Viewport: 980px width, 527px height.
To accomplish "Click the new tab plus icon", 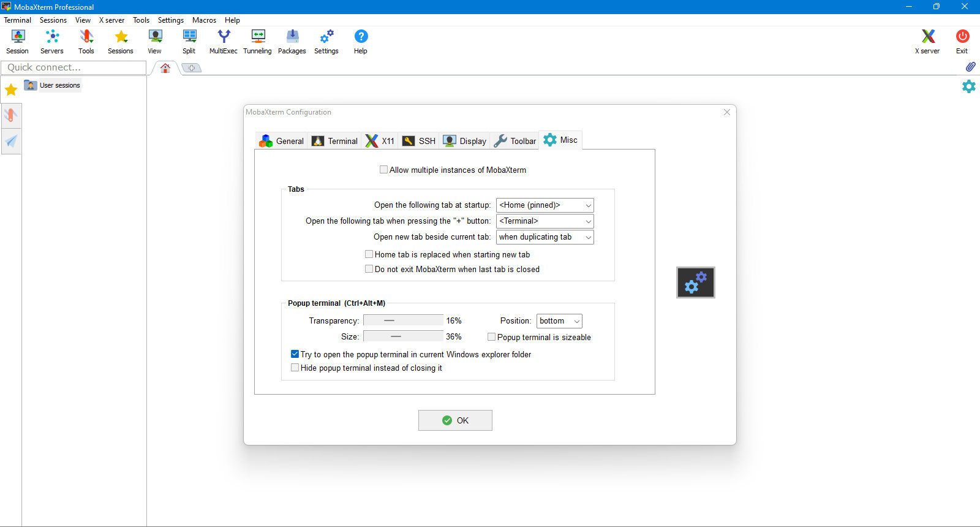I will point(192,68).
